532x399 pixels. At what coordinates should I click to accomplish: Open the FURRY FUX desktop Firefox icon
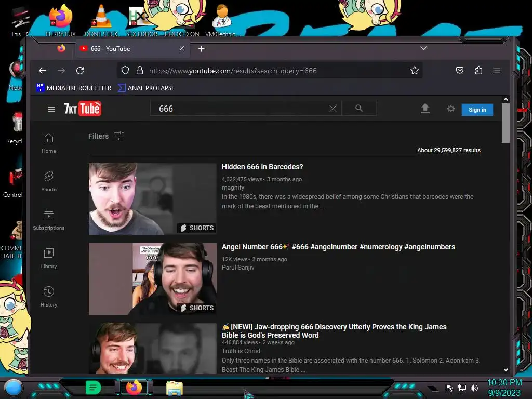(61, 20)
